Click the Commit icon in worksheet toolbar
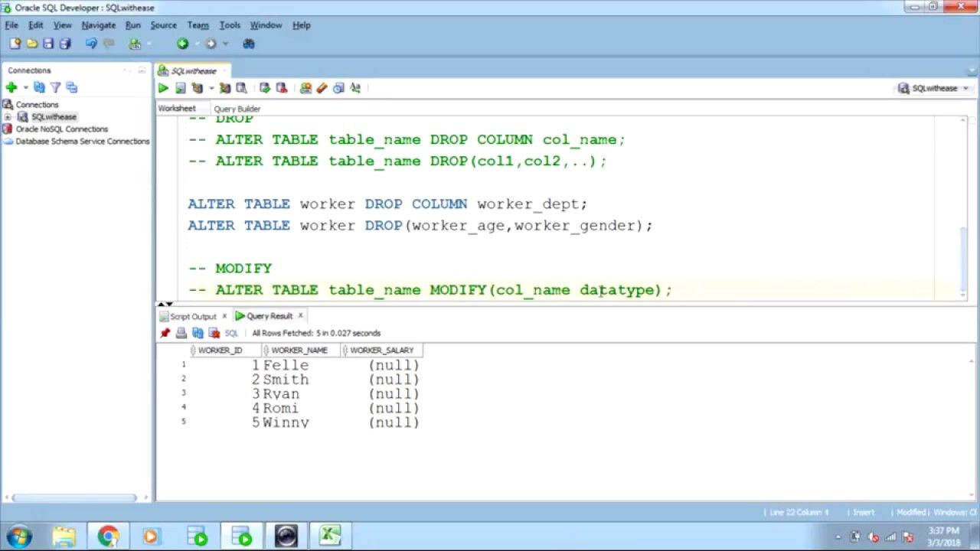This screenshot has height=551, width=980. tap(265, 88)
